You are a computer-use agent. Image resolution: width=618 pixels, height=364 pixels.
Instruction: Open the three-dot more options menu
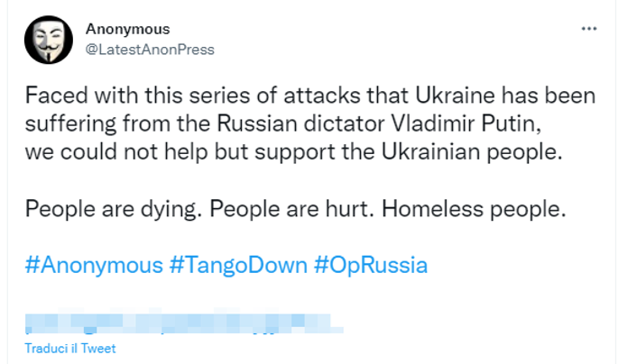[589, 28]
